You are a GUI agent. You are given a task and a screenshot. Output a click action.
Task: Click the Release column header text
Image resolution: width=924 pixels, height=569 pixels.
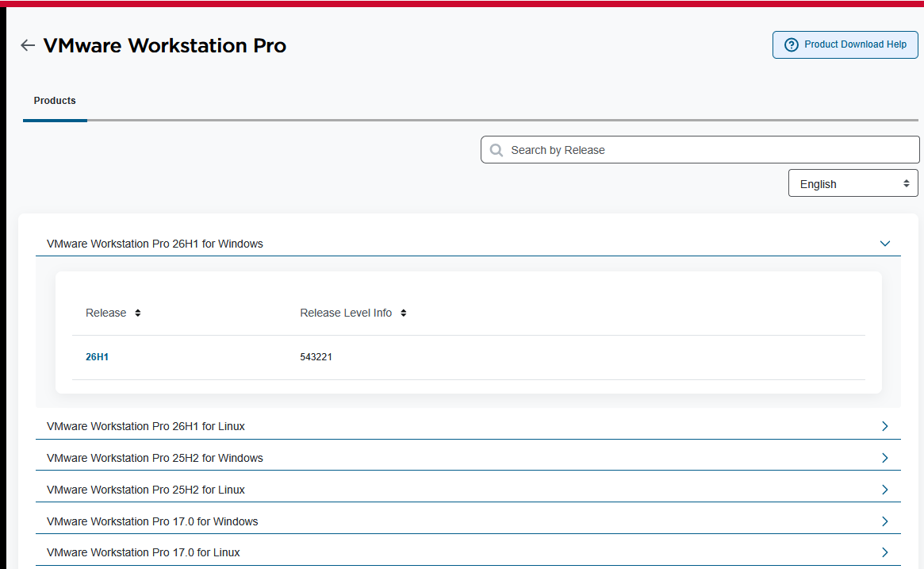coord(106,313)
